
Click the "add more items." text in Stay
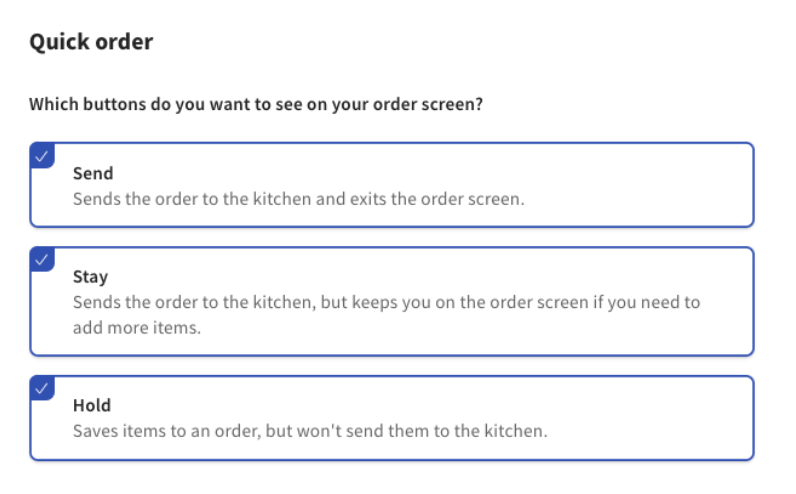137,327
